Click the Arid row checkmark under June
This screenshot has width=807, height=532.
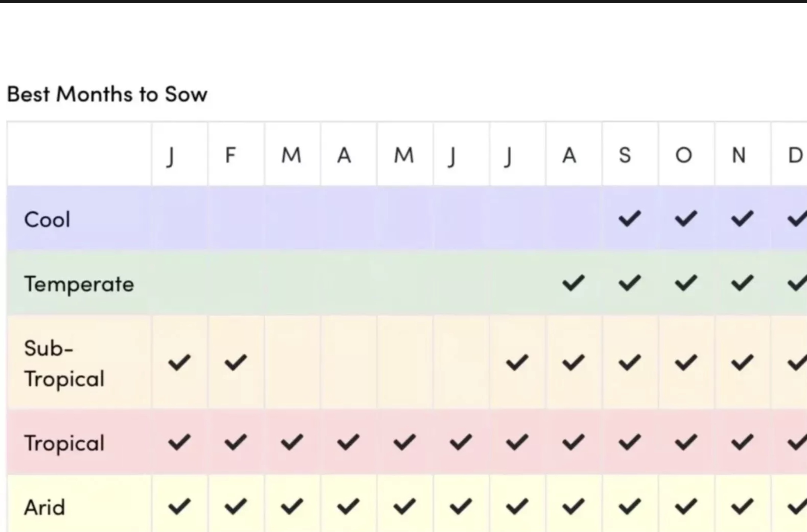pyautogui.click(x=461, y=507)
